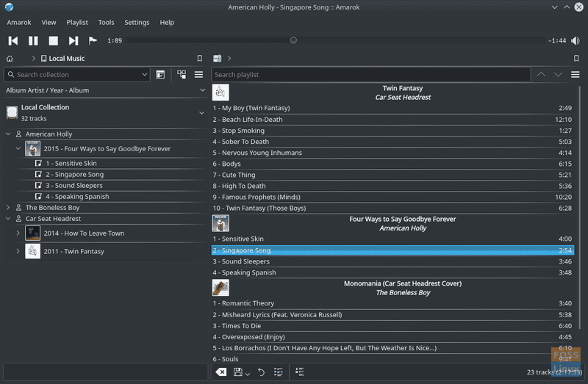The width and height of the screenshot is (588, 384).
Task: Open the Help menu
Action: point(167,23)
